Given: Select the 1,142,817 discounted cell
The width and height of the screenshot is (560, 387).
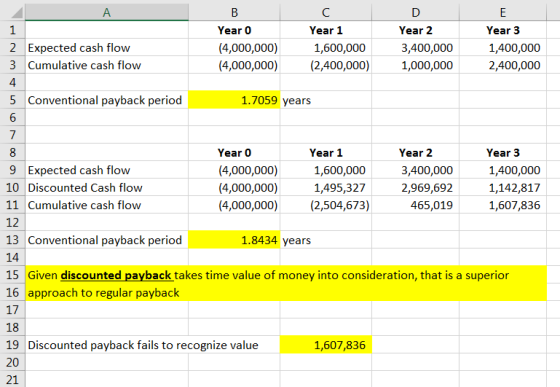Looking at the screenshot, I should click(503, 188).
